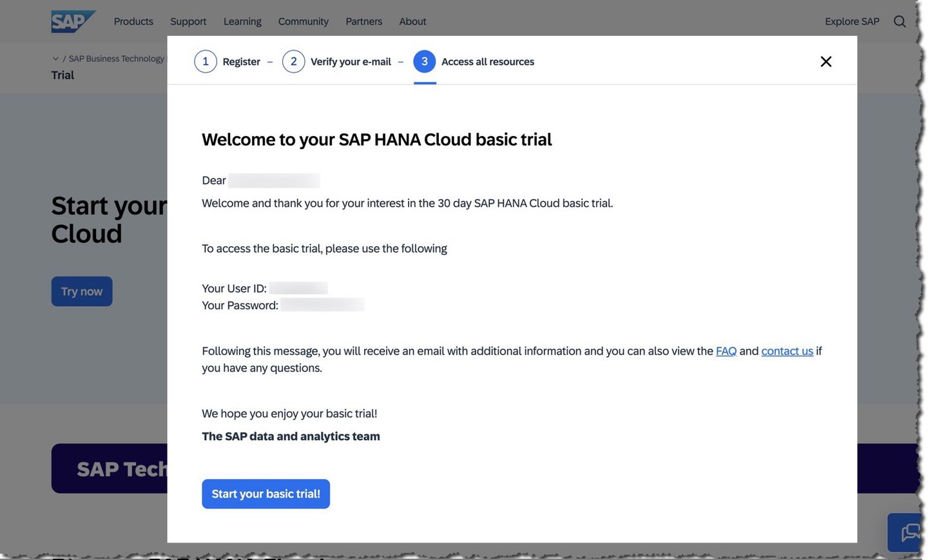Open the FAQ link
The width and height of the screenshot is (928, 560).
coord(726,351)
